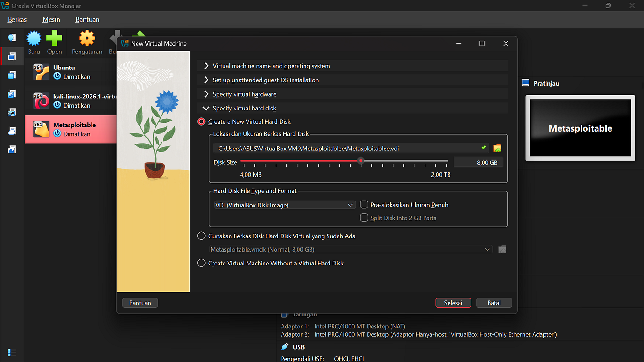
Task: Click the power state icon under Metasploitable
Action: coord(57,134)
